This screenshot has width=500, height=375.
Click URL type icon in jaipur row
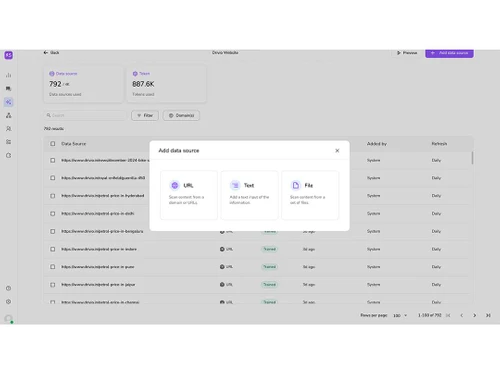[222, 285]
